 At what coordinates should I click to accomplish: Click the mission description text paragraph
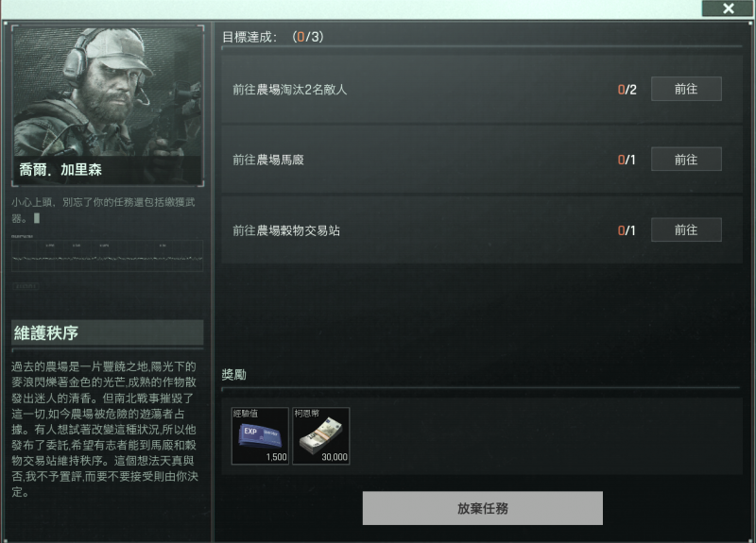click(105, 429)
